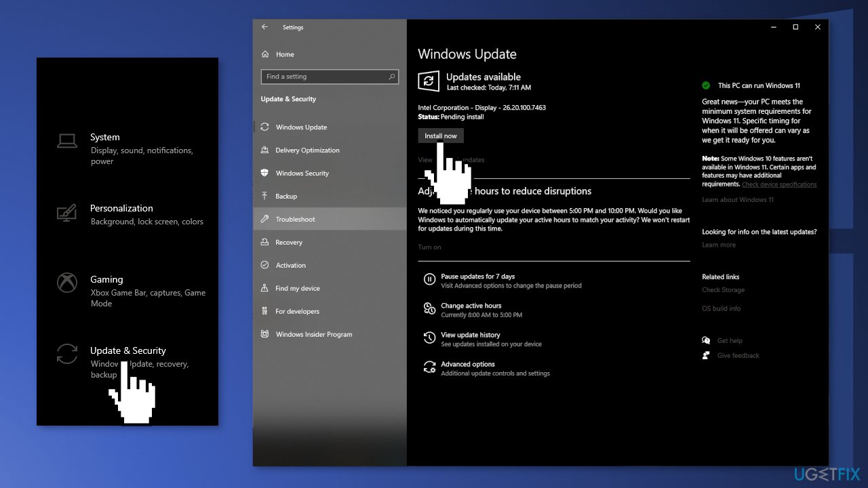868x488 pixels.
Task: Open the Check Storage link
Action: coord(723,289)
